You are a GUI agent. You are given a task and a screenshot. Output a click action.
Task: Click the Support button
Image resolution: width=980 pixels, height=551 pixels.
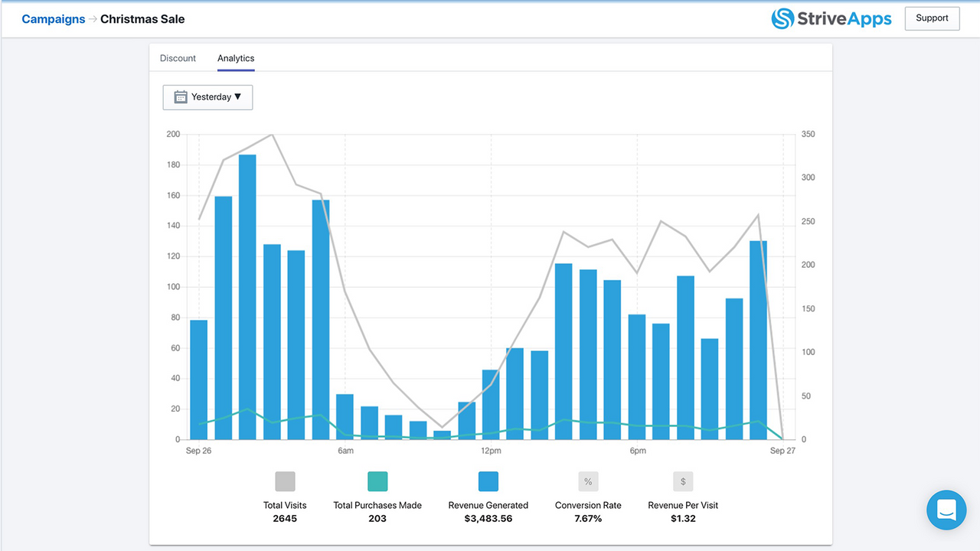(x=932, y=18)
